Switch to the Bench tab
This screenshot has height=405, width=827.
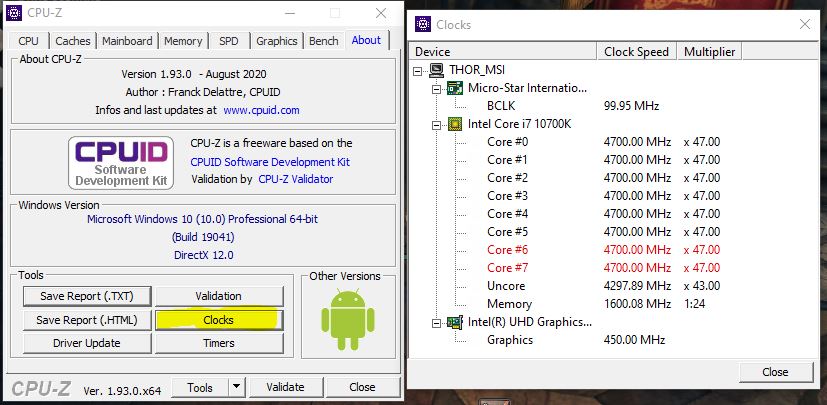click(323, 41)
